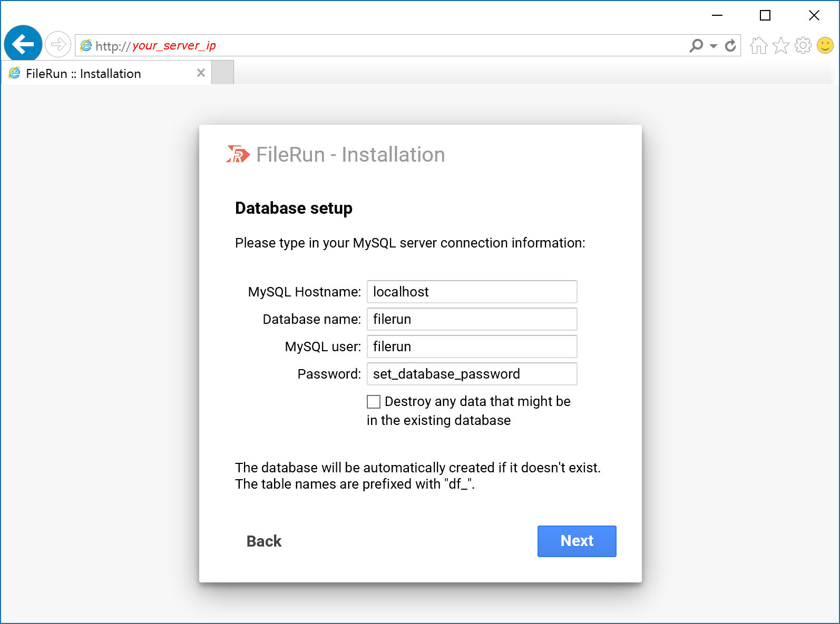840x624 pixels.
Task: Go Back to the previous installation step
Action: [264, 541]
